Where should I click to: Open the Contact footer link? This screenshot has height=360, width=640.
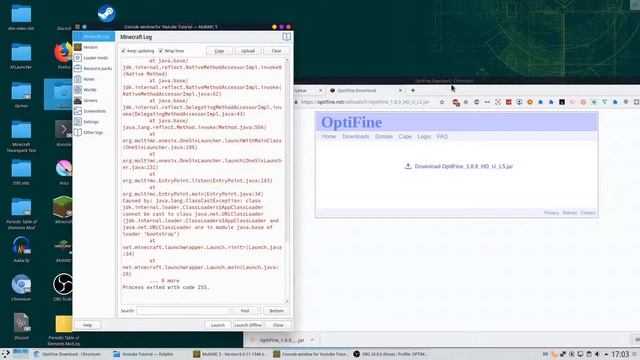click(x=588, y=213)
